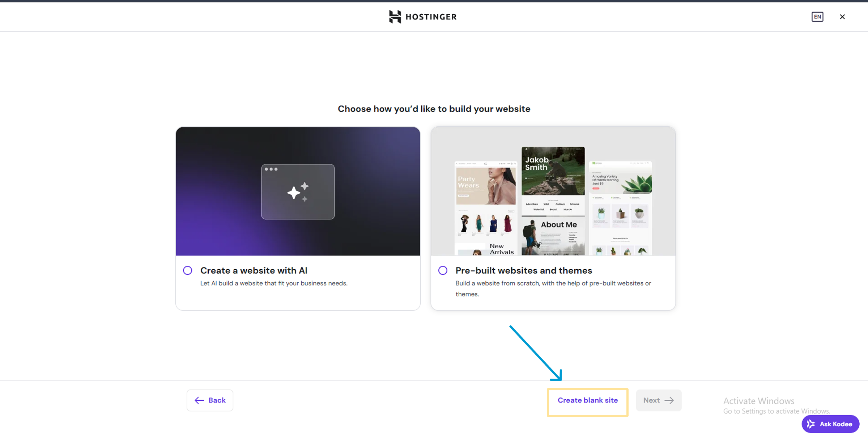Open the EN language selector
The width and height of the screenshot is (868, 438).
pos(817,17)
